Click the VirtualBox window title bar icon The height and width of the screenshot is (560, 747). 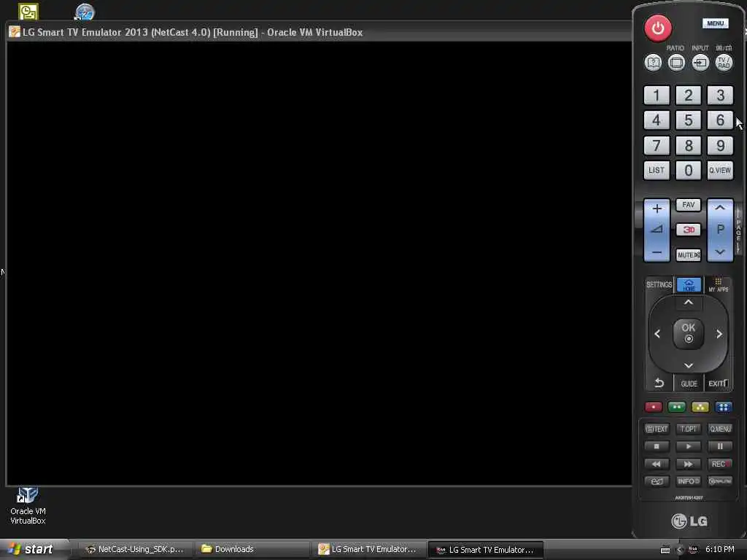click(15, 32)
